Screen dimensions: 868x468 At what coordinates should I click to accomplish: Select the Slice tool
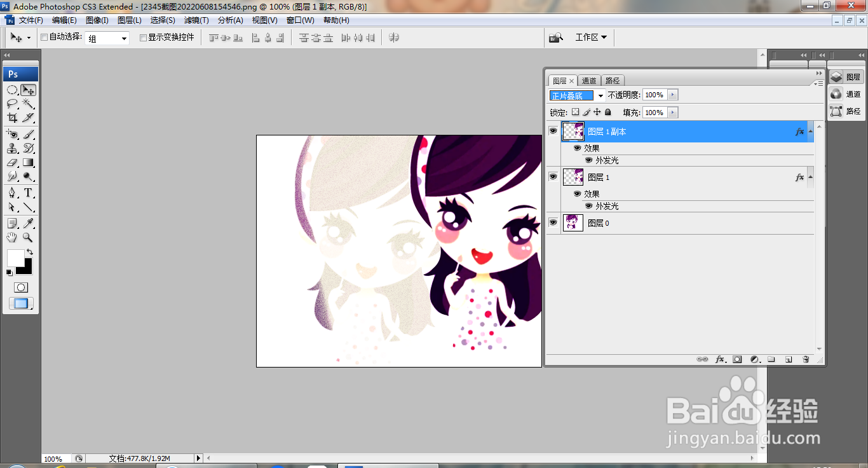click(x=28, y=118)
